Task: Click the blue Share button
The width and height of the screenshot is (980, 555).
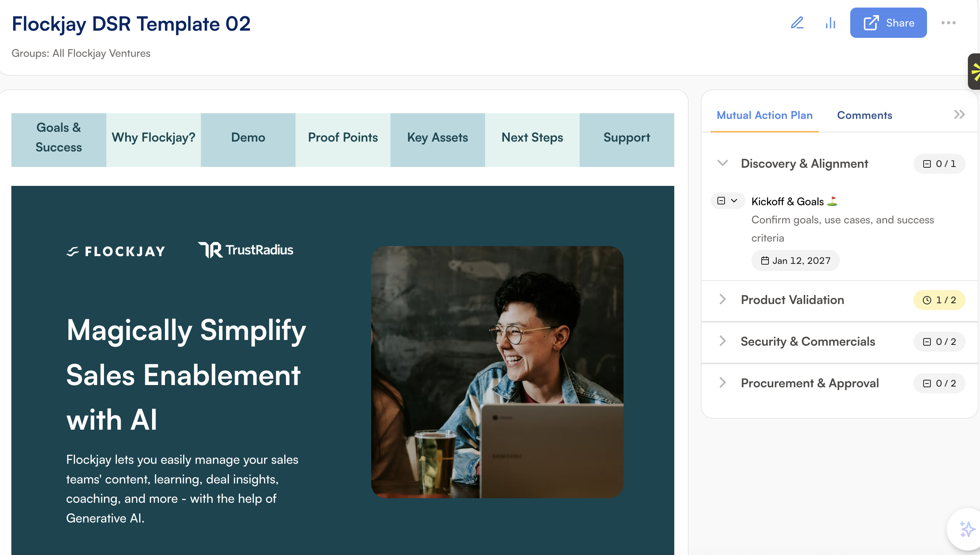Action: click(x=888, y=23)
